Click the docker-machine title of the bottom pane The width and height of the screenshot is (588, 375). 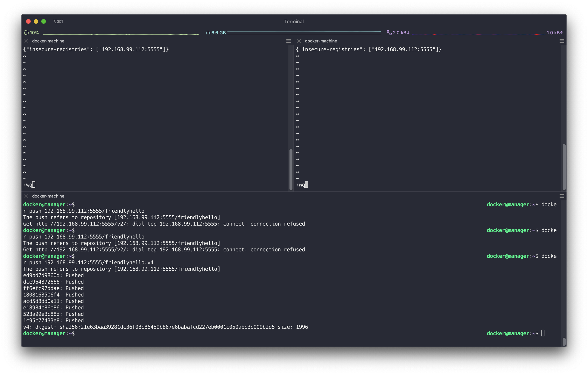[48, 196]
